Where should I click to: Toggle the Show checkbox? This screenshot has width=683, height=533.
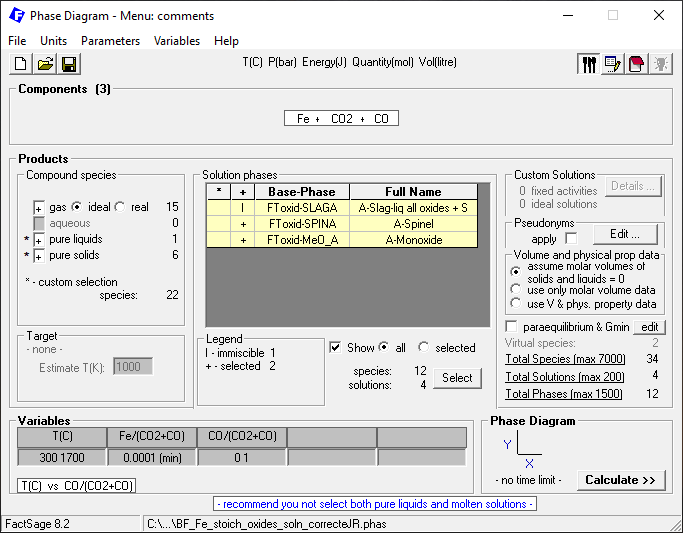coord(335,347)
